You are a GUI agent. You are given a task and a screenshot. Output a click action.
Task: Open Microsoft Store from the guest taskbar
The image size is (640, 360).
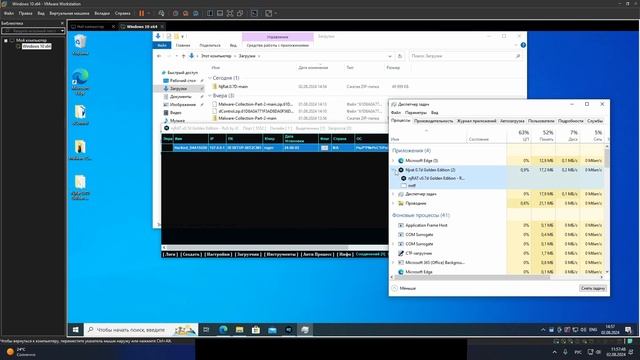(256, 330)
